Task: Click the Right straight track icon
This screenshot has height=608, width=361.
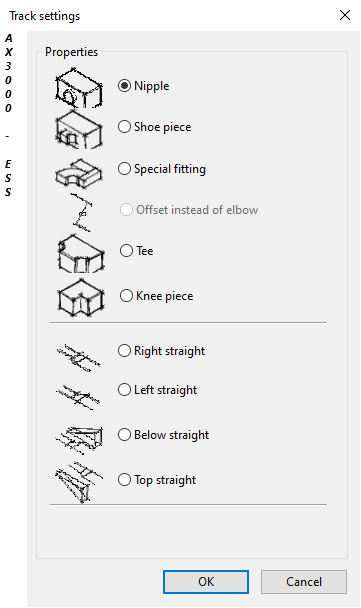Action: click(x=79, y=357)
